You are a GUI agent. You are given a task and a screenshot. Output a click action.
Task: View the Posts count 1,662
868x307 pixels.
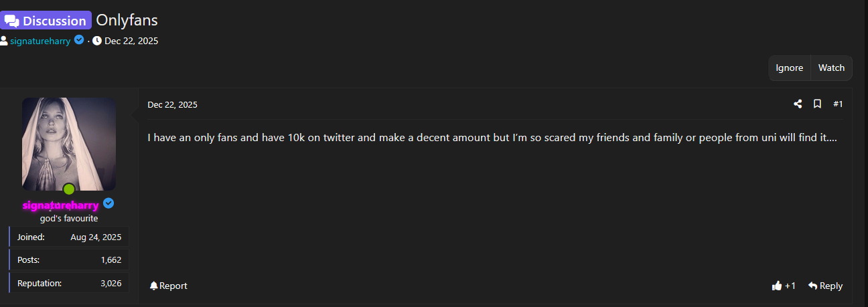(x=111, y=260)
